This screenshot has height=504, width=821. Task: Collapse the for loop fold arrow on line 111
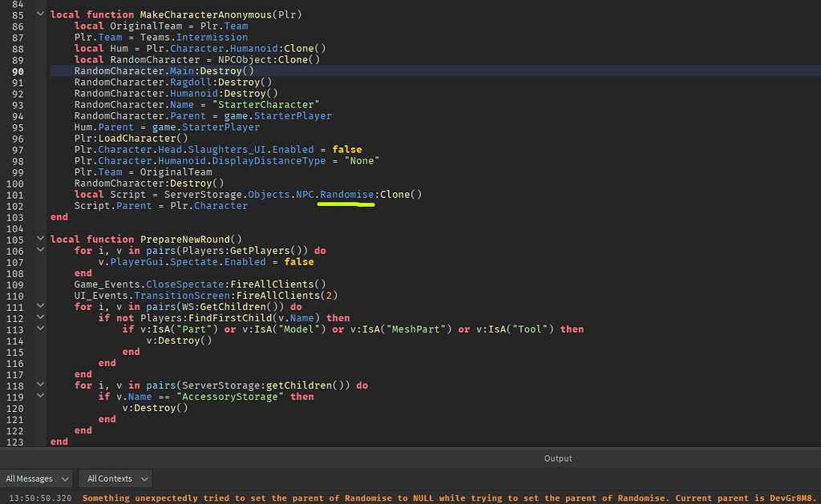pyautogui.click(x=40, y=306)
